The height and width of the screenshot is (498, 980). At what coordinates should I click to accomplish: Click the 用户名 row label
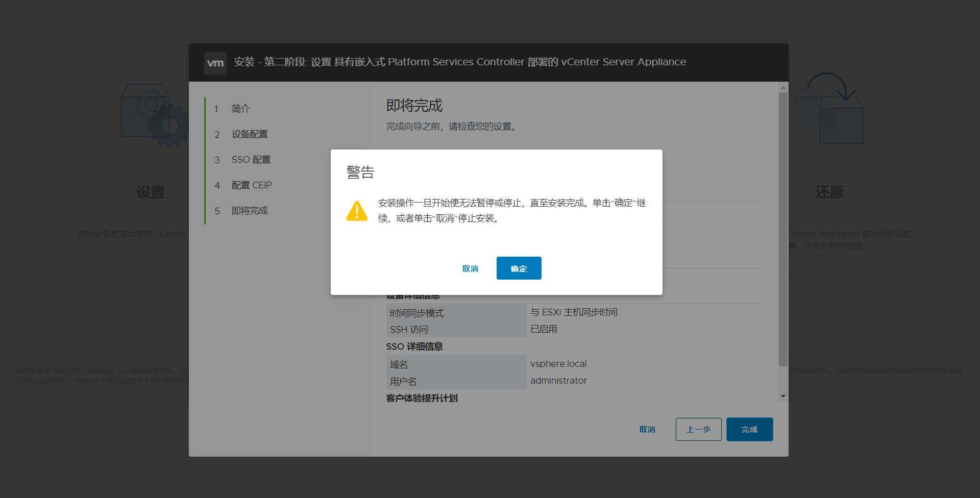pos(403,381)
